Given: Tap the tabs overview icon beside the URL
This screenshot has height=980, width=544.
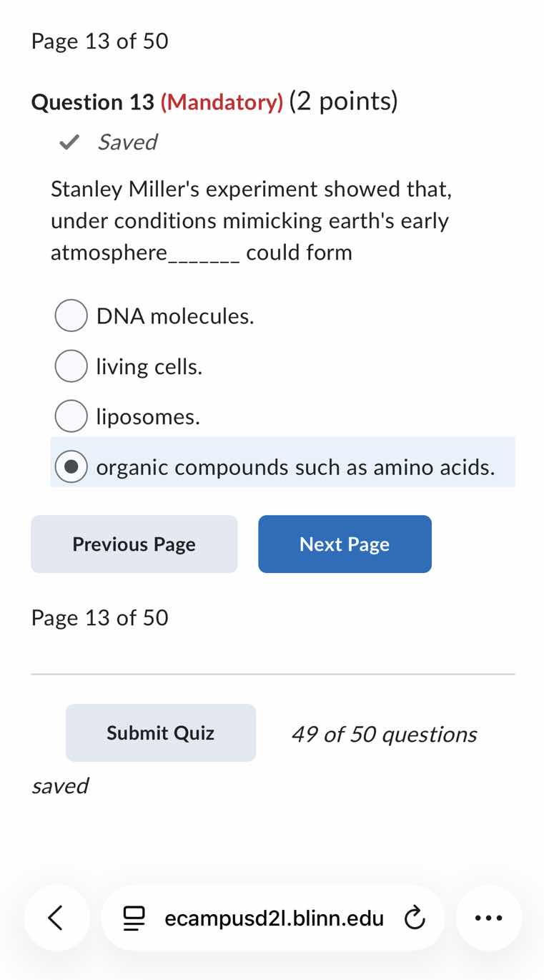Looking at the screenshot, I should tap(134, 918).
